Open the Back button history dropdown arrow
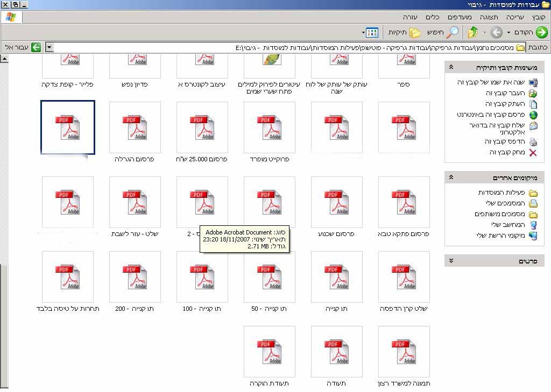This screenshot has height=392, width=551. coord(508,33)
